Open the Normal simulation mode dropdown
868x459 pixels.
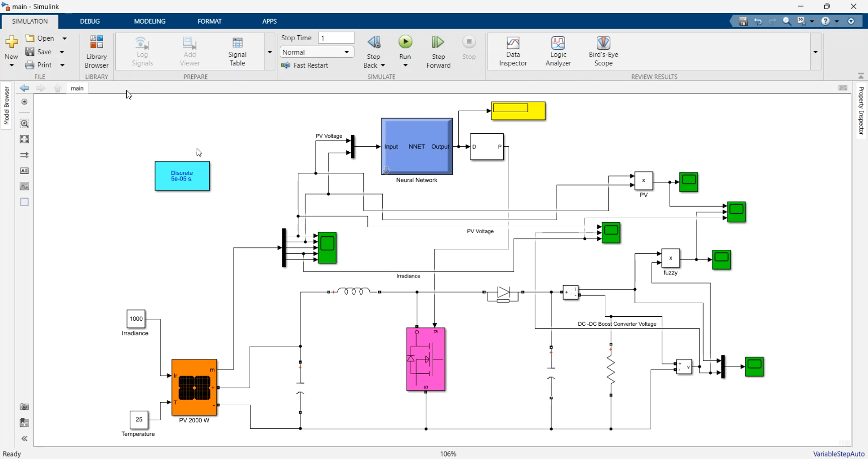(317, 52)
